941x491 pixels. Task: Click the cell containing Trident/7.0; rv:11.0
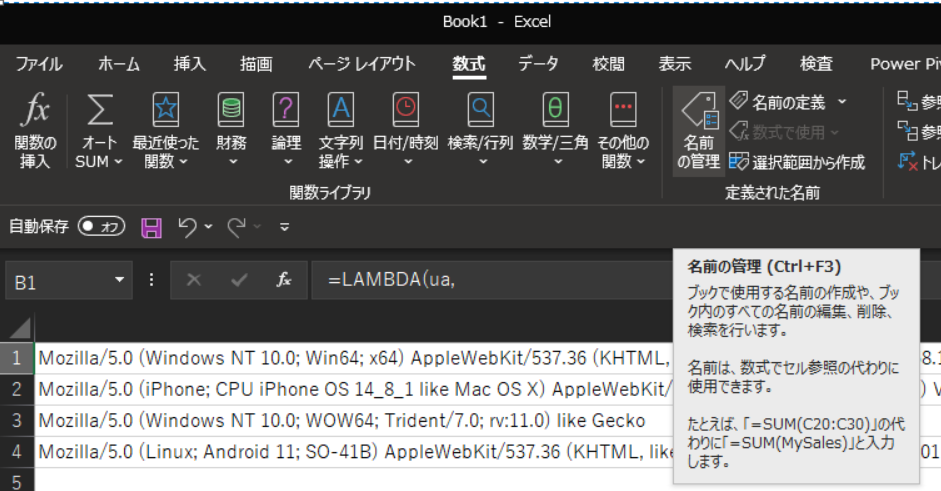(x=354, y=421)
